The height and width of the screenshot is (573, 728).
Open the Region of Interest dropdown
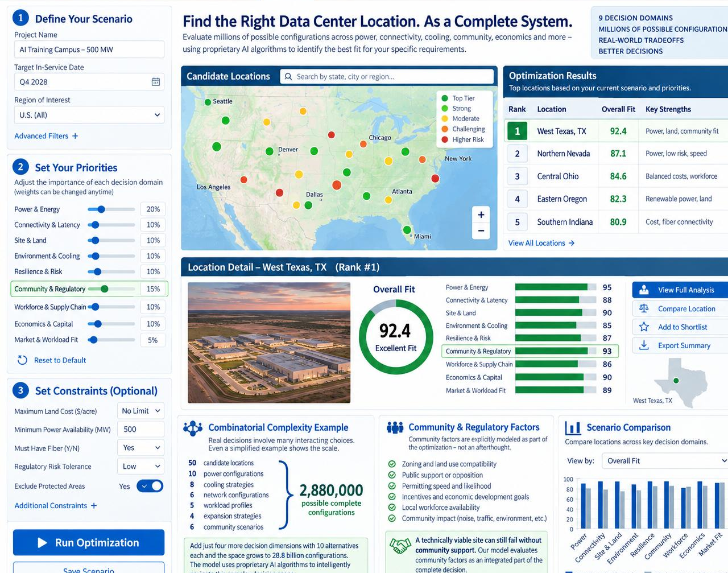click(x=89, y=115)
